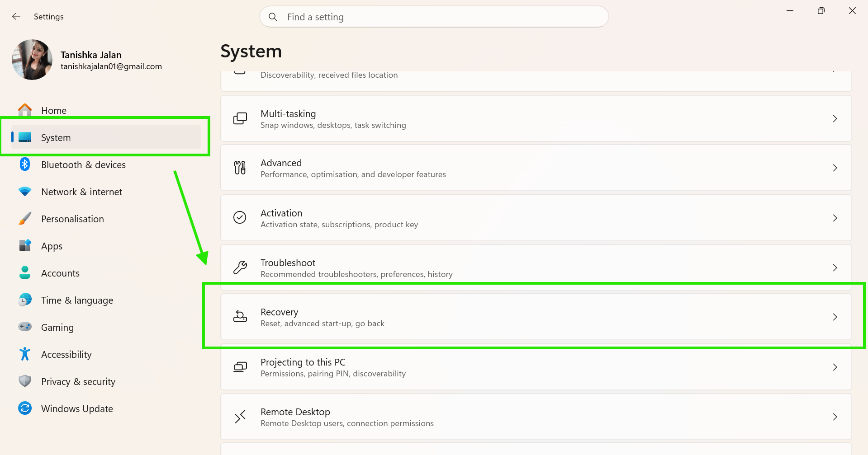This screenshot has width=868, height=455.
Task: Click 'Performance, optimisation, and developer features' text
Action: point(353,174)
